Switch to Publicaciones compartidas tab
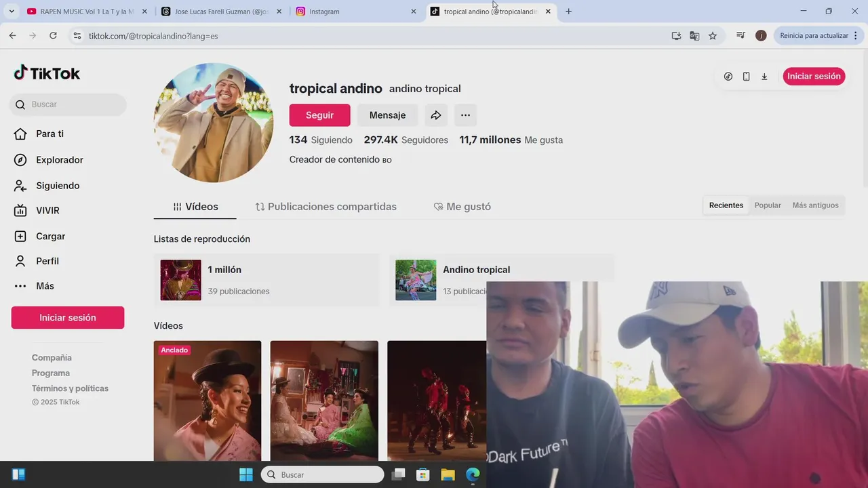The image size is (868, 488). tap(325, 207)
